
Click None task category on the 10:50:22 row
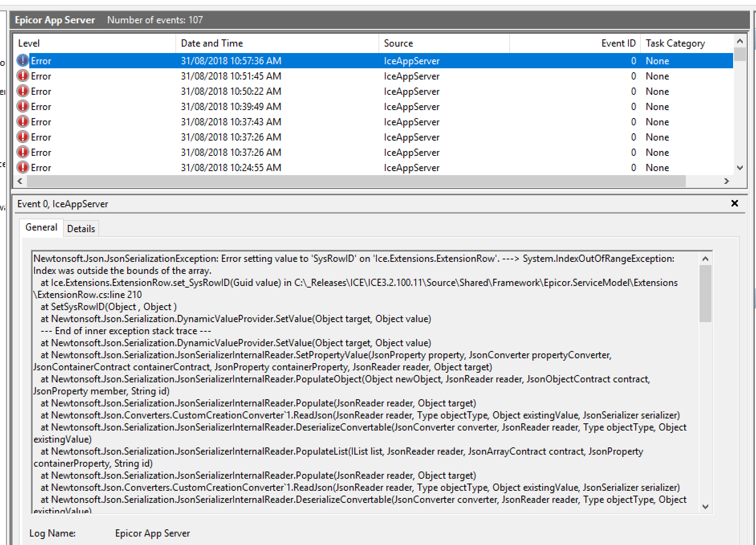[657, 91]
